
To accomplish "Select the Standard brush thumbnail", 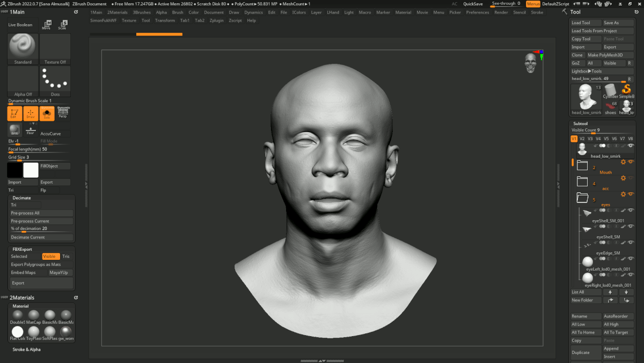I will point(23,46).
